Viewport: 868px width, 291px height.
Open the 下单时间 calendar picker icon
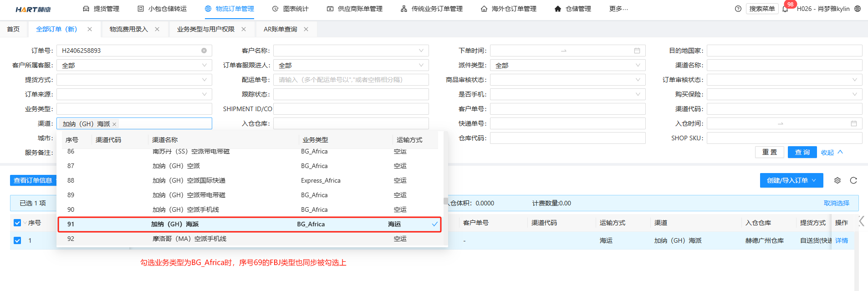pyautogui.click(x=637, y=51)
